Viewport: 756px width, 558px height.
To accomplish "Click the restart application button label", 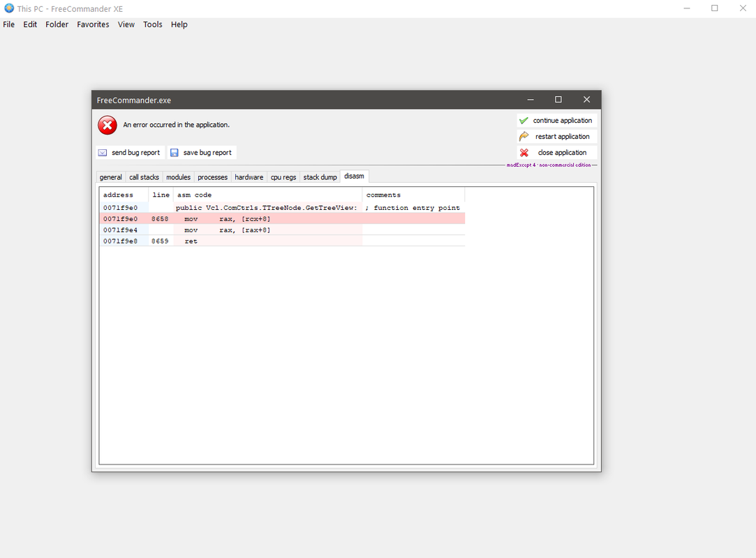I will pyautogui.click(x=562, y=137).
